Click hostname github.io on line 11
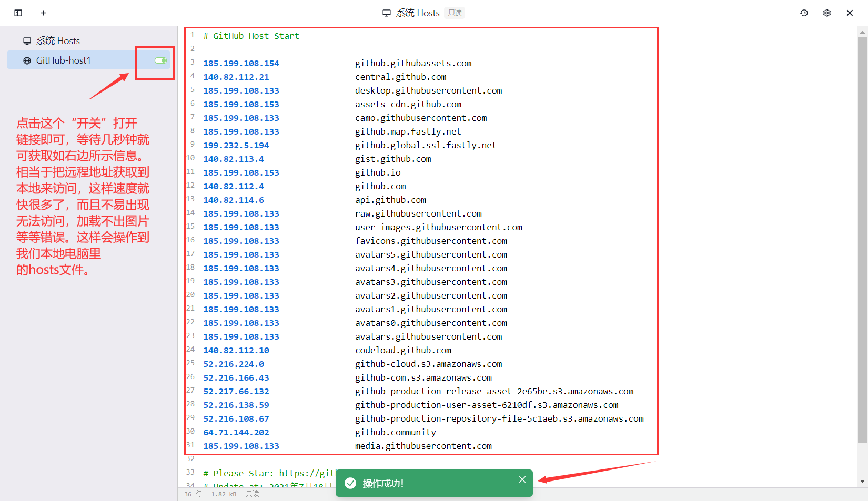Screen dimensions: 868x501 tap(378, 172)
